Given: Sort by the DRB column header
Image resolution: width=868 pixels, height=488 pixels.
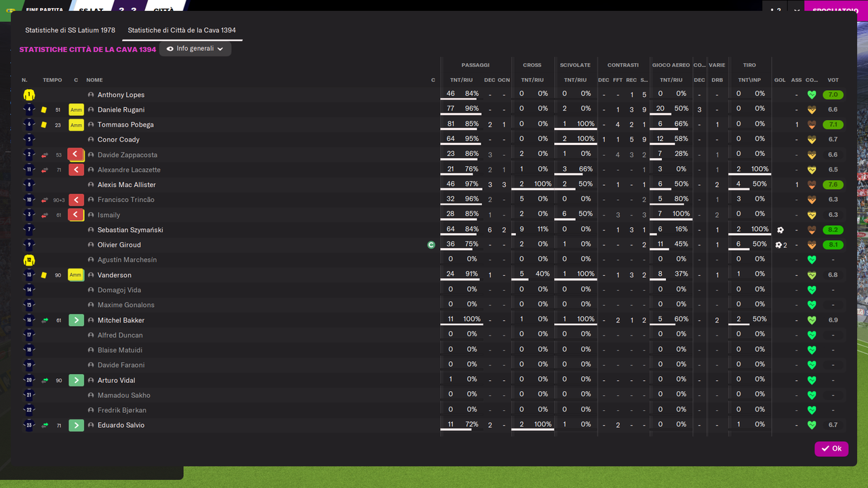Looking at the screenshot, I should [x=717, y=80].
